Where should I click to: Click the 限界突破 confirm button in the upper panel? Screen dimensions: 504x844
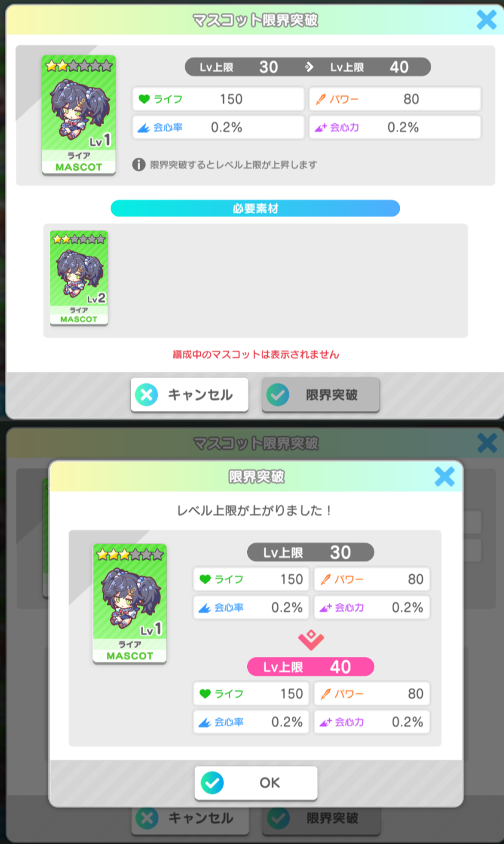tap(321, 394)
